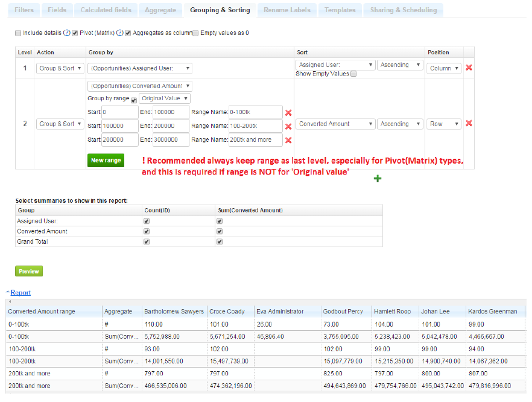Image resolution: width=532 pixels, height=402 pixels.
Task: Enable the Include details checkbox
Action: coord(18,33)
